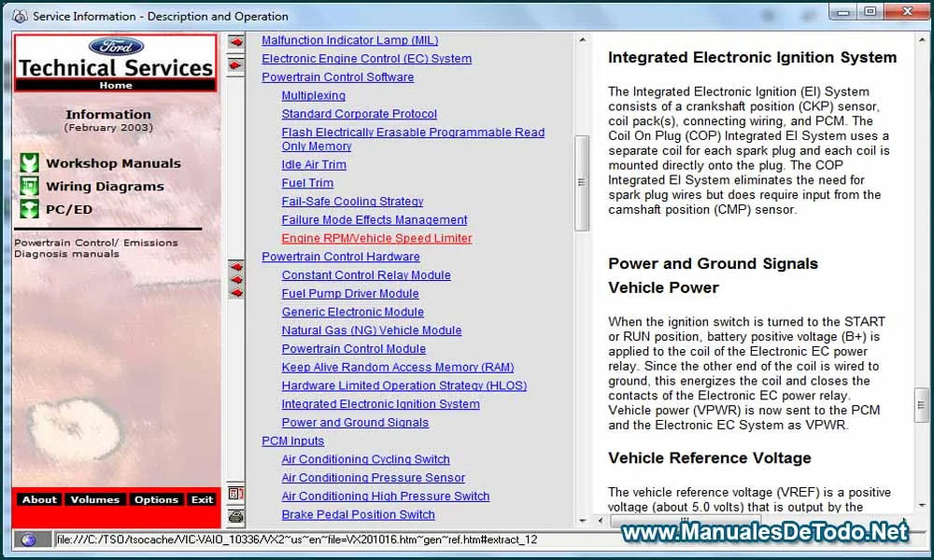Open the Volumes menu
934x560 pixels.
pyautogui.click(x=94, y=499)
